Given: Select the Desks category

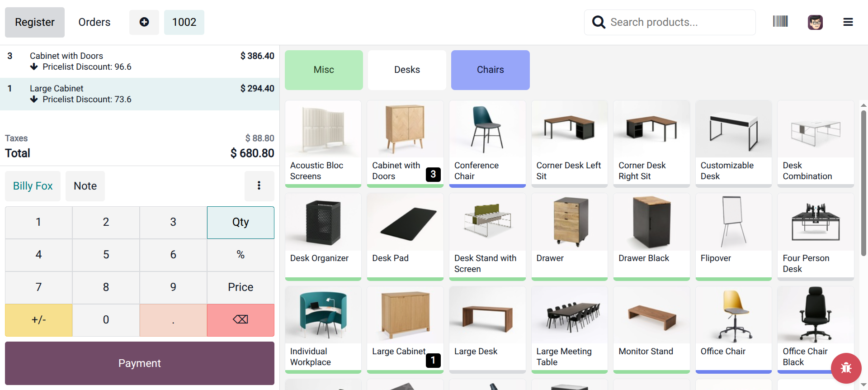Looking at the screenshot, I should tap(407, 70).
